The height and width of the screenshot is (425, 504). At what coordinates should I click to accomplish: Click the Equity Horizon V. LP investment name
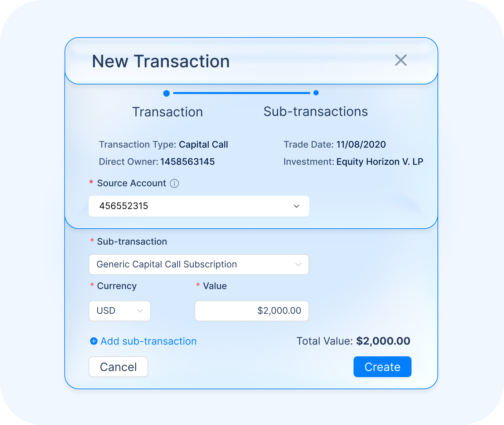(x=379, y=162)
